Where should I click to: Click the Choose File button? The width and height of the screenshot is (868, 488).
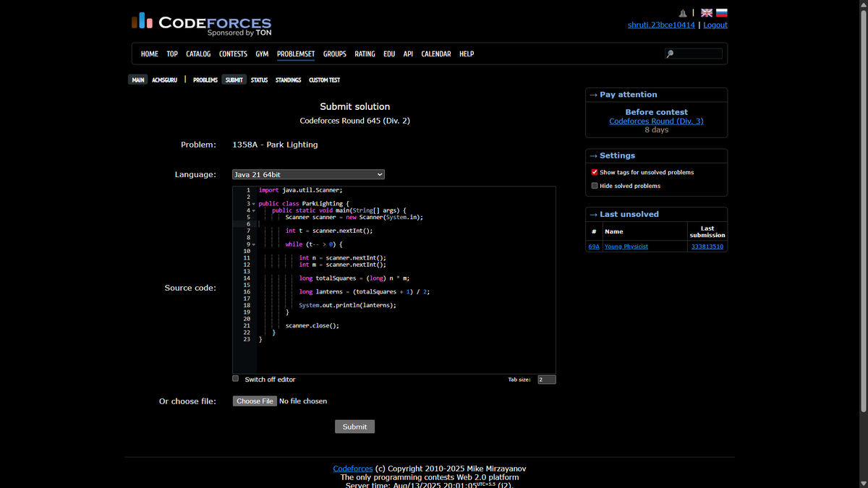point(255,401)
